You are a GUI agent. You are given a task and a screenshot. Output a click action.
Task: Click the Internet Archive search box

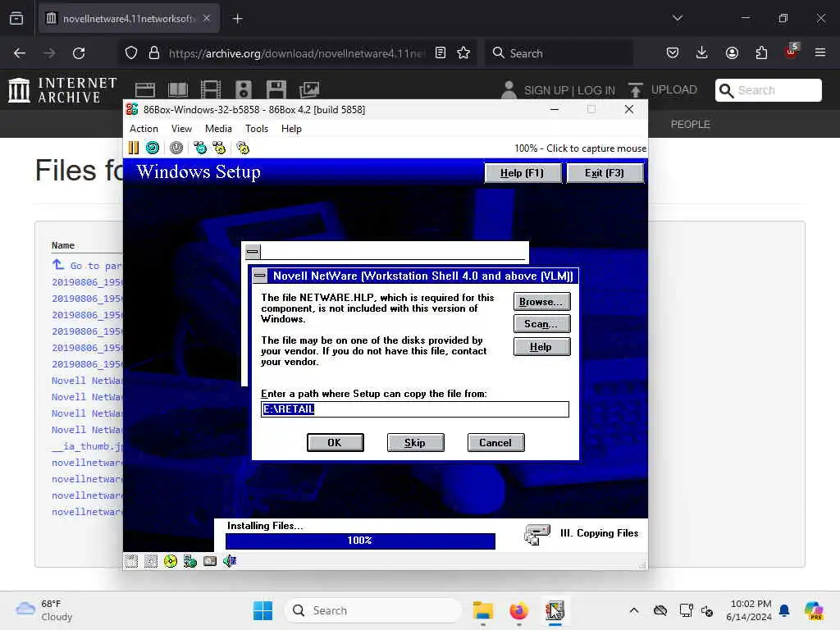point(768,90)
